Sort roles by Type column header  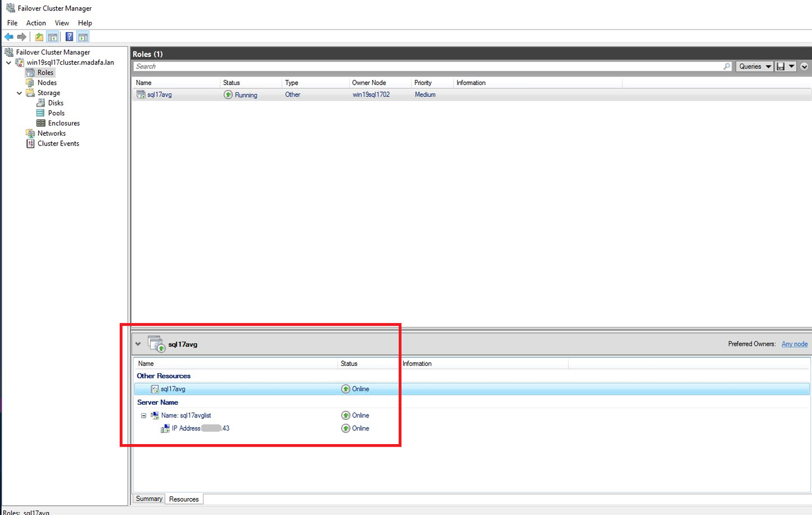(x=315, y=82)
